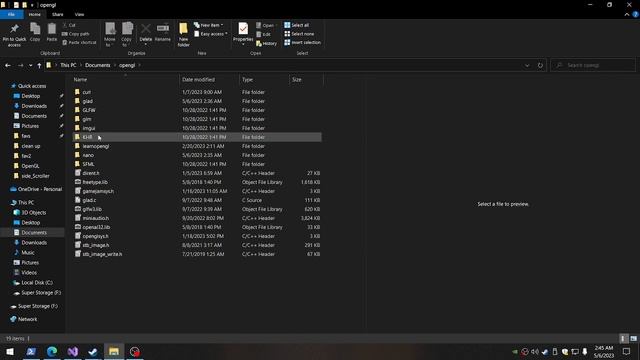The image size is (640, 360).
Task: Open the File tab
Action: tap(11, 14)
